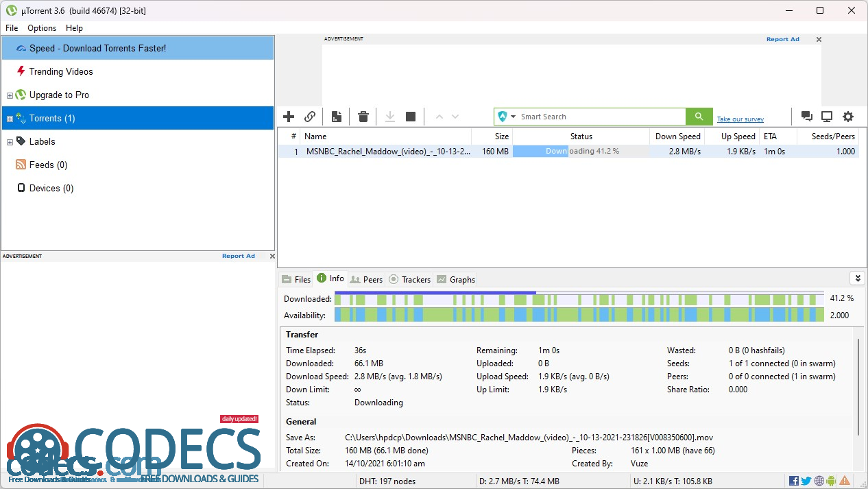The height and width of the screenshot is (489, 868).
Task: Open Devices (0) in sidebar
Action: pyautogui.click(x=138, y=188)
